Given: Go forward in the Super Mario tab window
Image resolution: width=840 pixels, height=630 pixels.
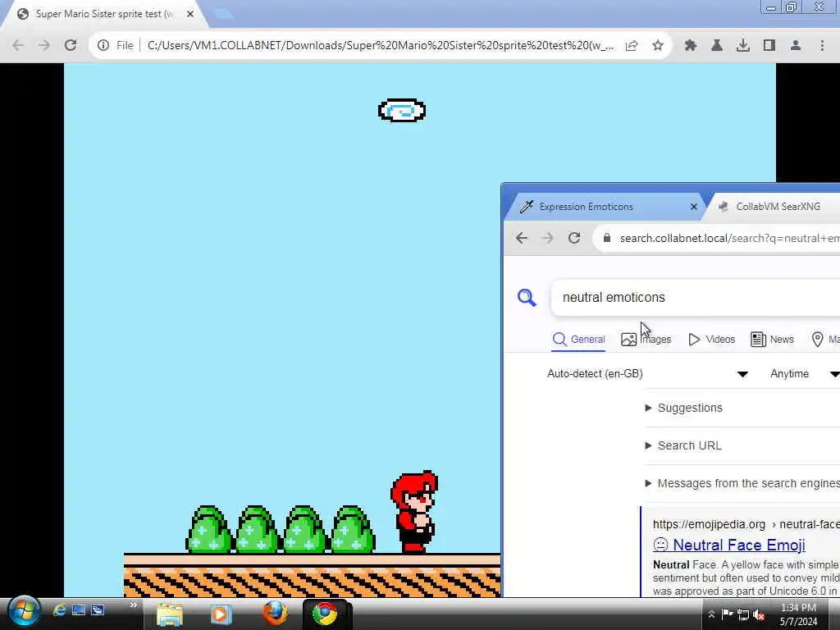Looking at the screenshot, I should coord(44,46).
